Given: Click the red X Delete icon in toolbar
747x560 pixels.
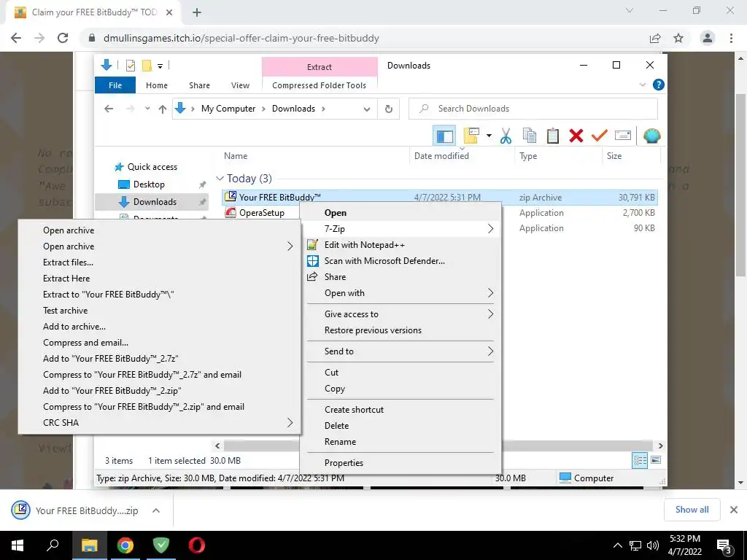Looking at the screenshot, I should [576, 136].
